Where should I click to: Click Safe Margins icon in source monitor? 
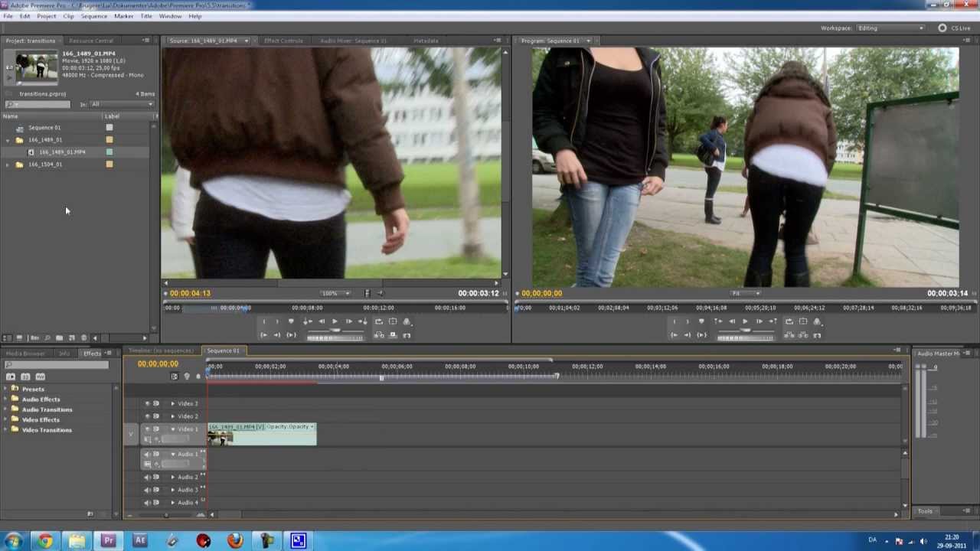click(393, 321)
